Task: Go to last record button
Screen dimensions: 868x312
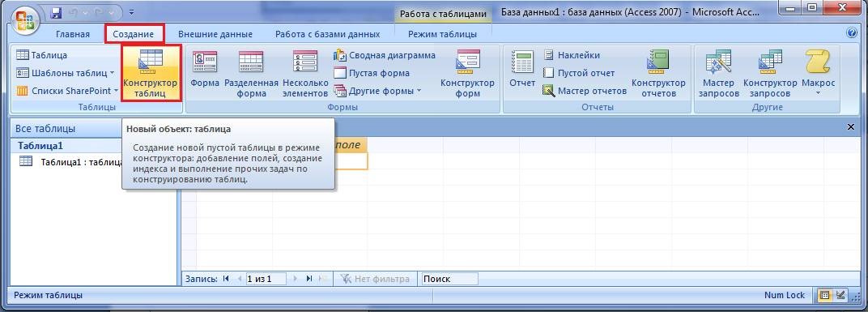Action: tap(308, 279)
